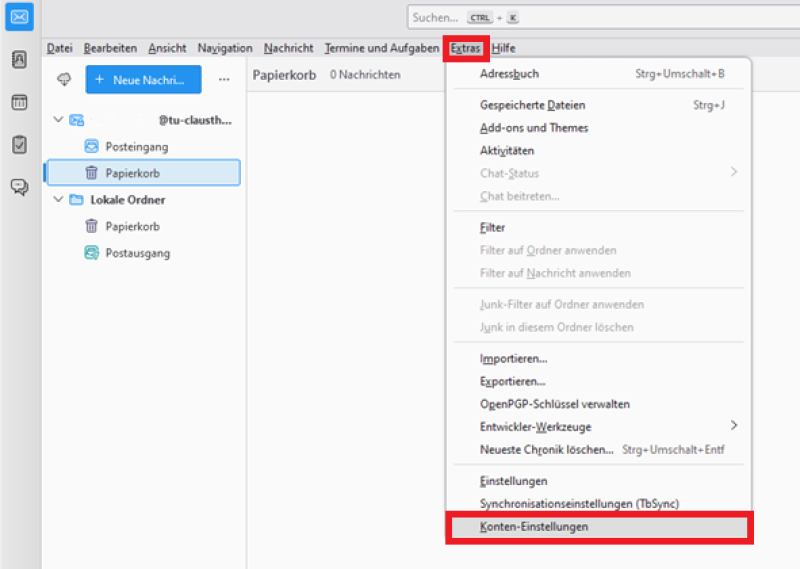The width and height of the screenshot is (800, 569).
Task: Select OpenPGP-Schlüssel verwalten entry
Action: click(x=554, y=404)
